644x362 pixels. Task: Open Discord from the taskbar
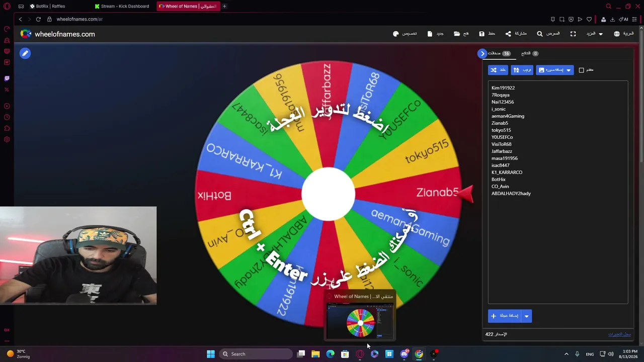pos(404,354)
